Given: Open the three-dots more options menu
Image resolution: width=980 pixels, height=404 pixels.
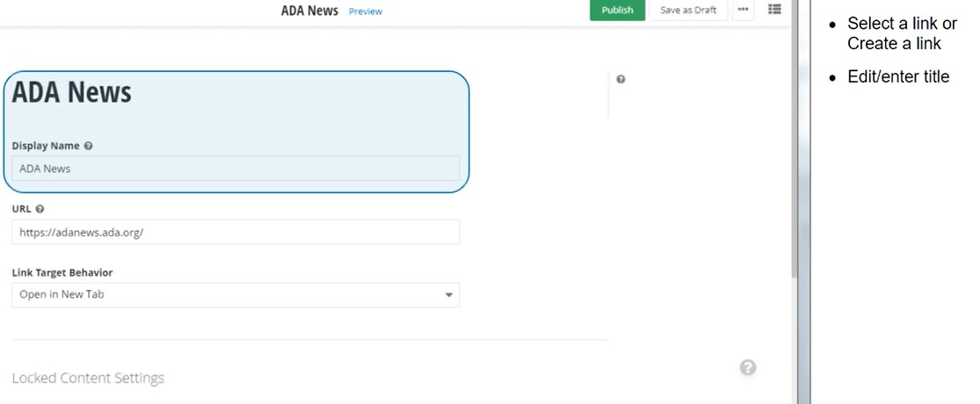Looking at the screenshot, I should pos(743,10).
